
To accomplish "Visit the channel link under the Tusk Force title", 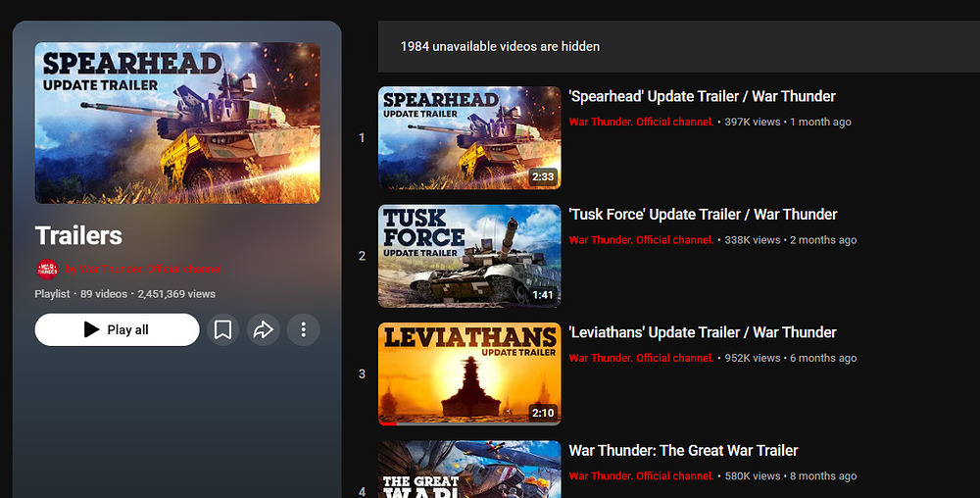I will tap(641, 240).
